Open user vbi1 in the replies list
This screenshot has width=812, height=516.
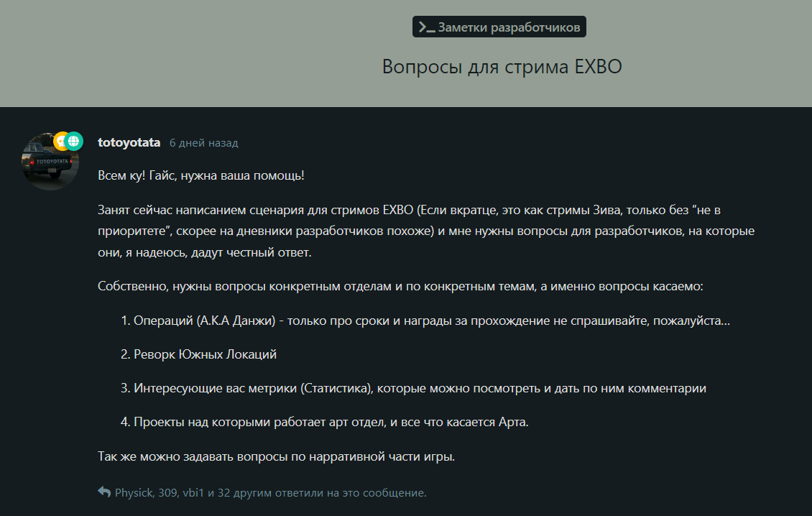click(193, 493)
